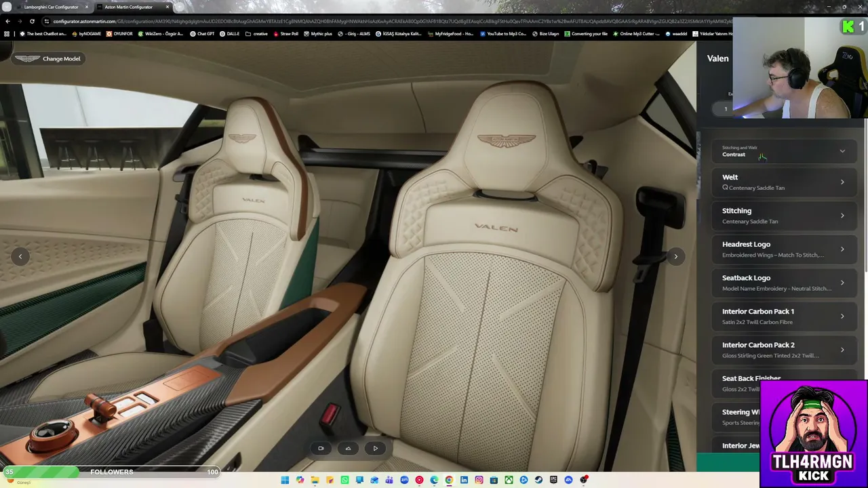
Task: Open Instagram from the taskbar
Action: pos(479,481)
